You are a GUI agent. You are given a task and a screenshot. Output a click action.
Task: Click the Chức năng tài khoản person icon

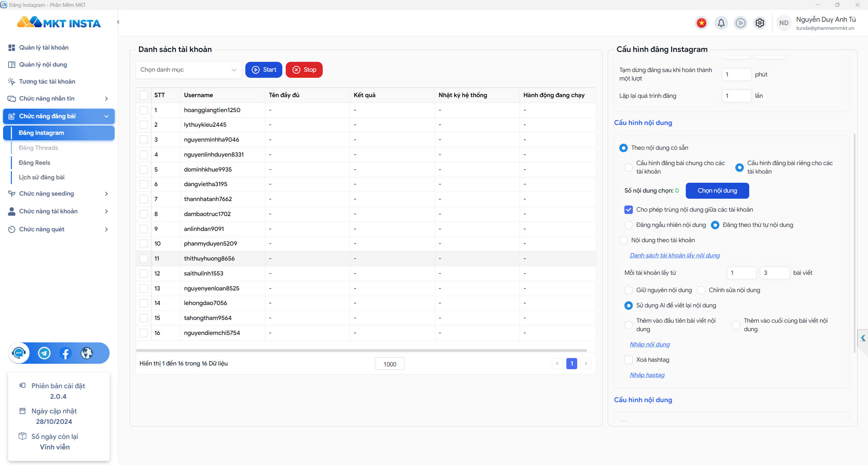click(x=12, y=211)
